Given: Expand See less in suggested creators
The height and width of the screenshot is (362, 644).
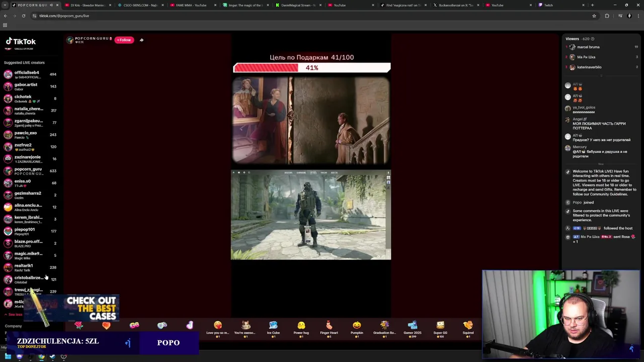Looking at the screenshot, I should tap(14, 315).
